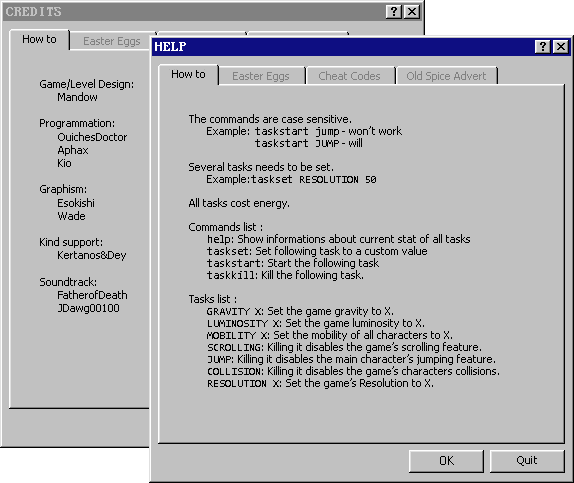The image size is (574, 483).
Task: Click the Quit button
Action: (527, 461)
